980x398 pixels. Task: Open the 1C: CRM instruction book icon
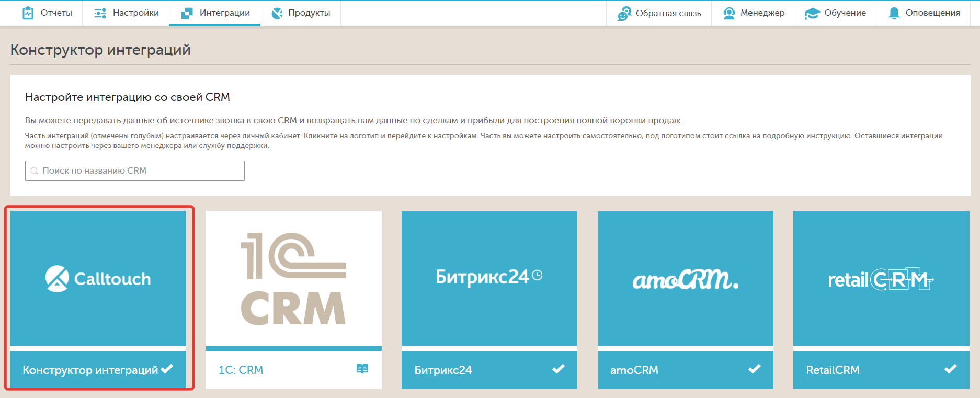click(362, 369)
